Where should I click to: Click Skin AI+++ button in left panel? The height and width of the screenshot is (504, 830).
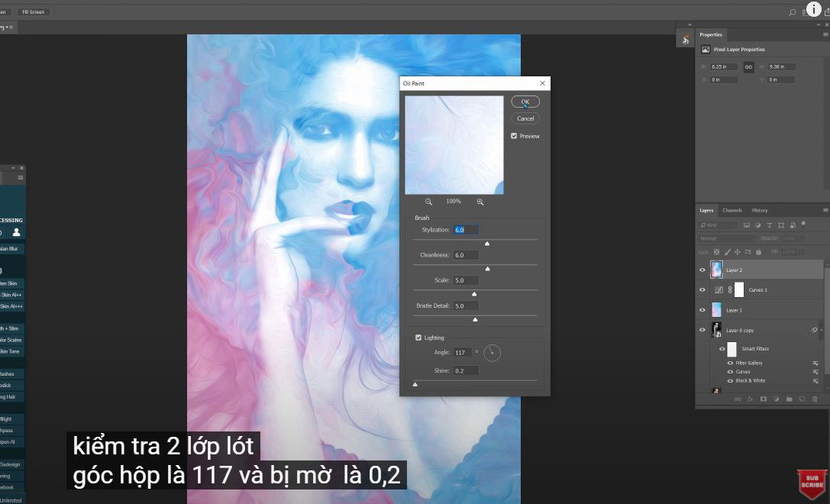coord(11,306)
